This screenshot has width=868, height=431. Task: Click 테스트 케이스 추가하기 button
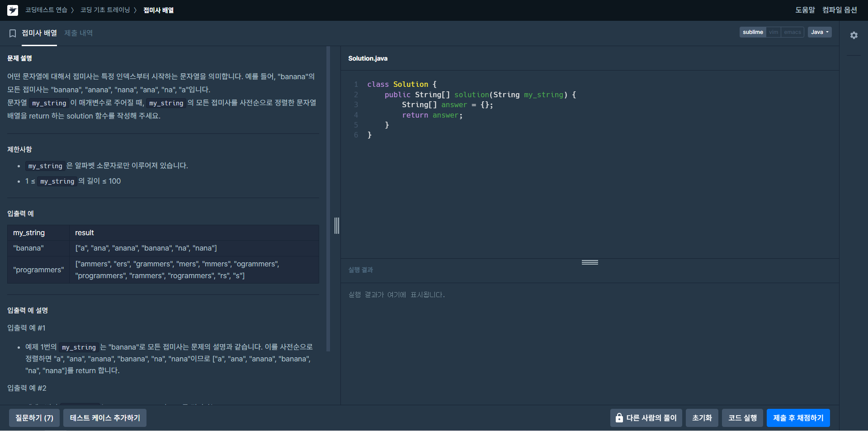(x=105, y=418)
